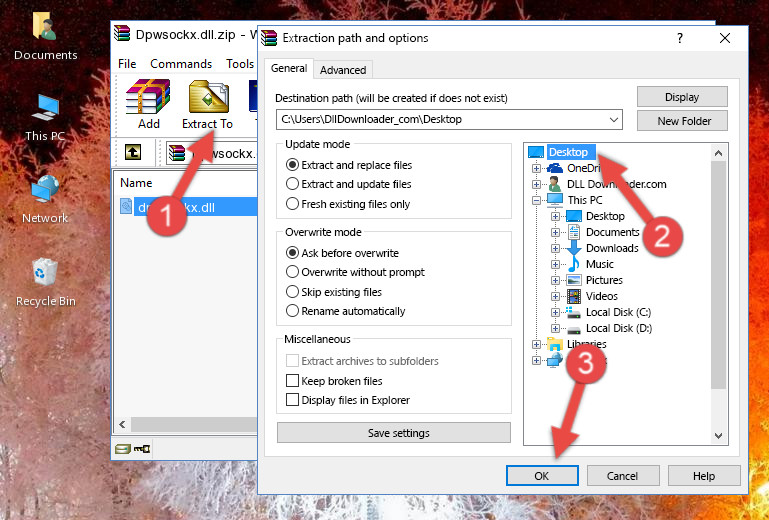
Task: Open the This PC desktop icon
Action: [45, 116]
